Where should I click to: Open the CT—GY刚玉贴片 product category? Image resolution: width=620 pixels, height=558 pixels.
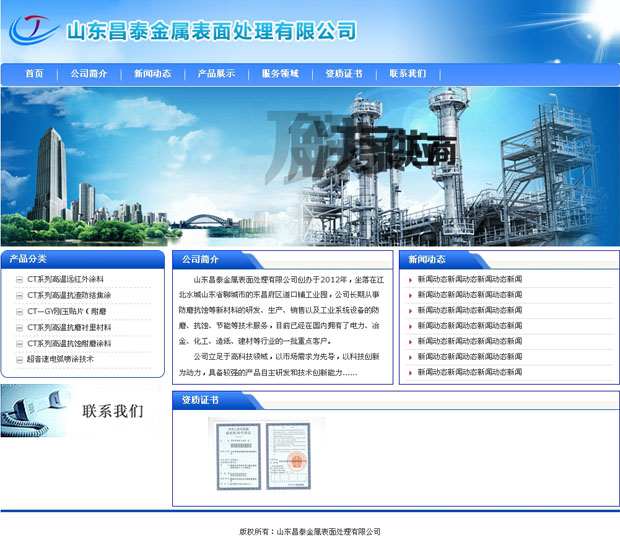[66, 311]
